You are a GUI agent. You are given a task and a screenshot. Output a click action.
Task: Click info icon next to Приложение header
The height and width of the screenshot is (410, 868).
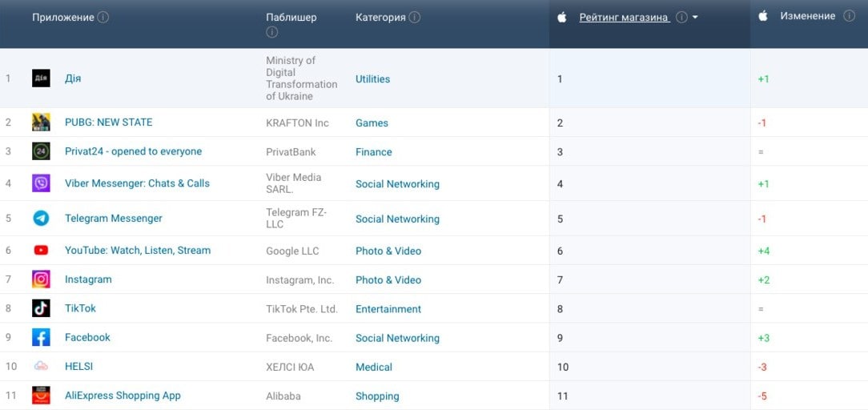(103, 18)
